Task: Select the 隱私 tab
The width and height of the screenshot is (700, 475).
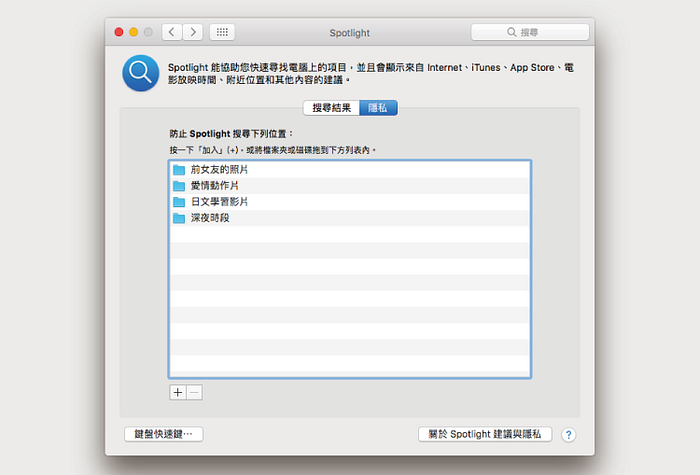Action: tap(378, 108)
